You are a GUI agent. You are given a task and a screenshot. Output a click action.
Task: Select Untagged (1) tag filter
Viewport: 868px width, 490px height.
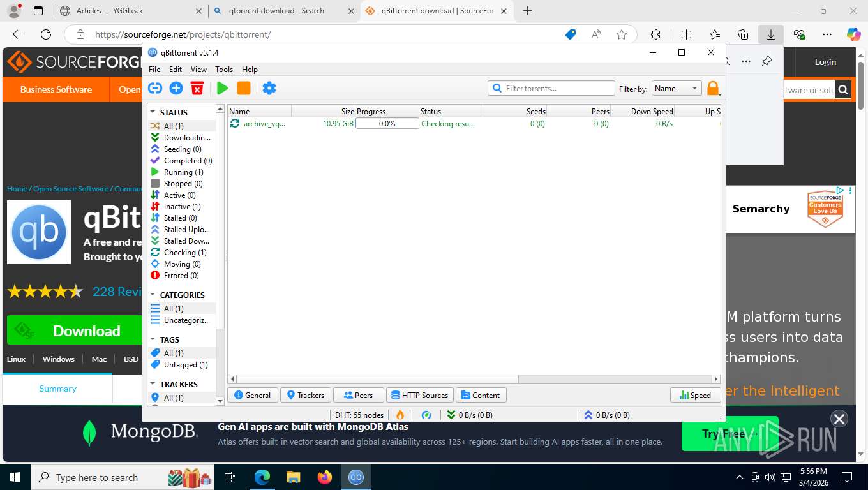(181, 365)
